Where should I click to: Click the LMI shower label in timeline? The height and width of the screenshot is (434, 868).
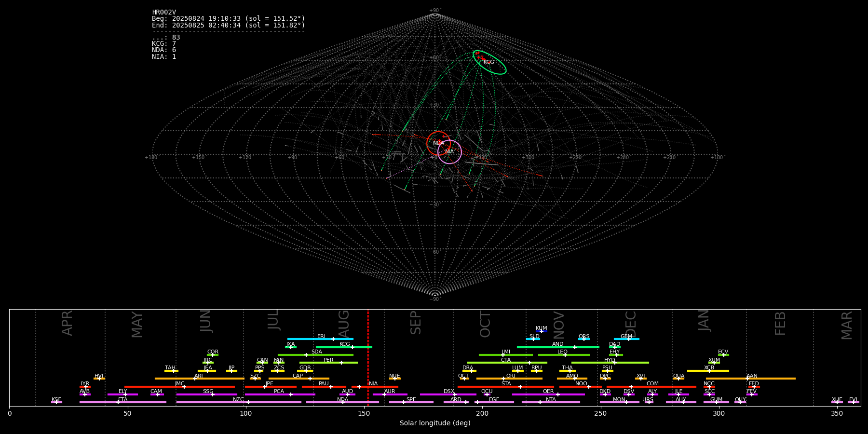pyautogui.click(x=505, y=352)
